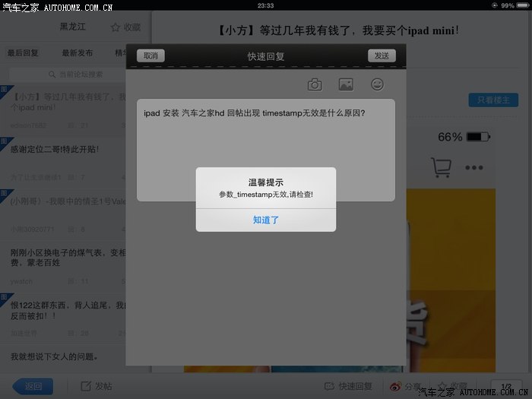Open the emoji smiley picker
This screenshot has width=532, height=399.
click(x=377, y=84)
